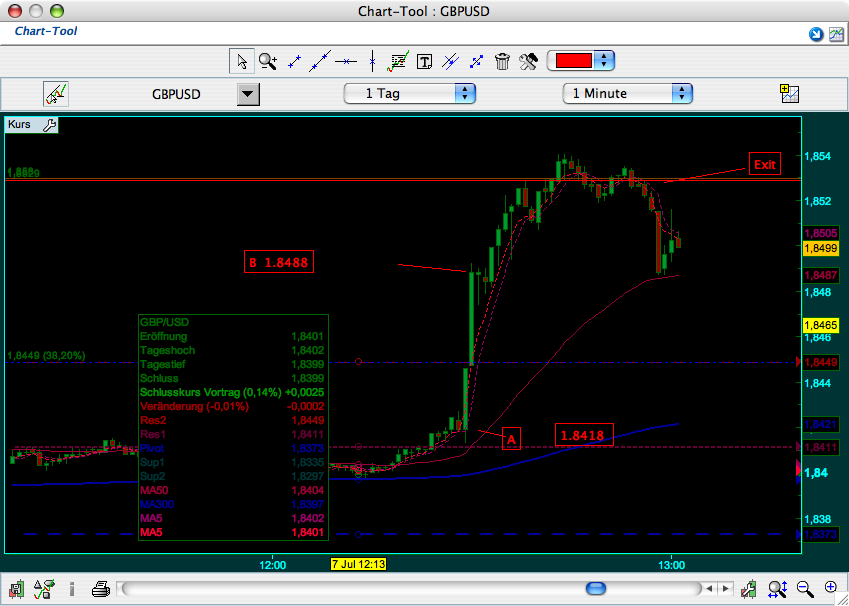
Task: Activate the magnifier zoom tool
Action: [267, 61]
